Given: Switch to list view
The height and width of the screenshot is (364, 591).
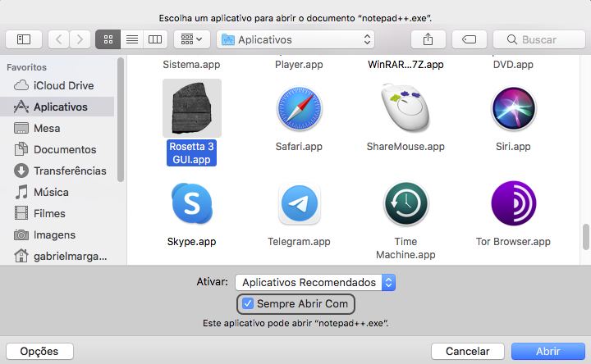Looking at the screenshot, I should click(x=131, y=39).
